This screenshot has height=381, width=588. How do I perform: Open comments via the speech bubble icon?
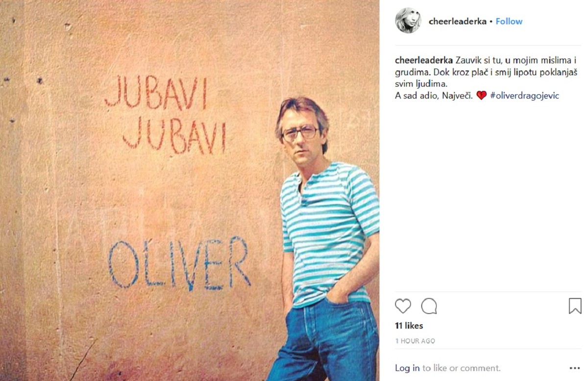click(x=429, y=306)
